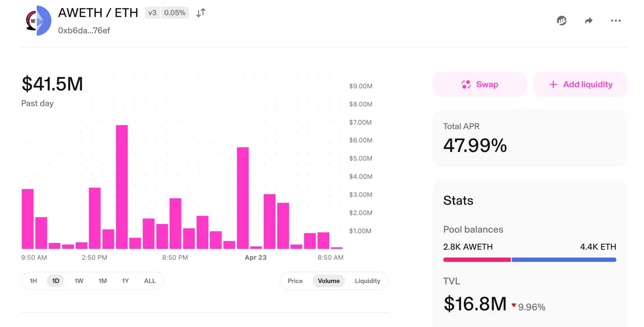Click the v3 protocol version badge
644x327 pixels.
click(153, 13)
